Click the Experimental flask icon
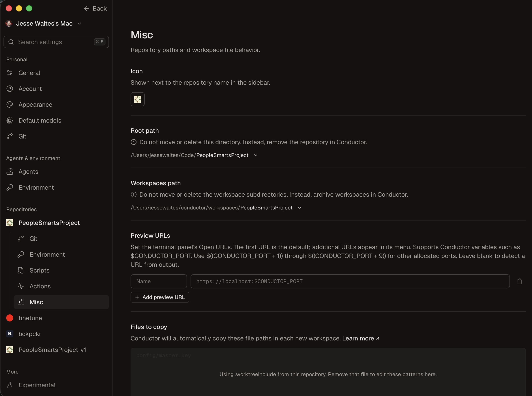 9,385
